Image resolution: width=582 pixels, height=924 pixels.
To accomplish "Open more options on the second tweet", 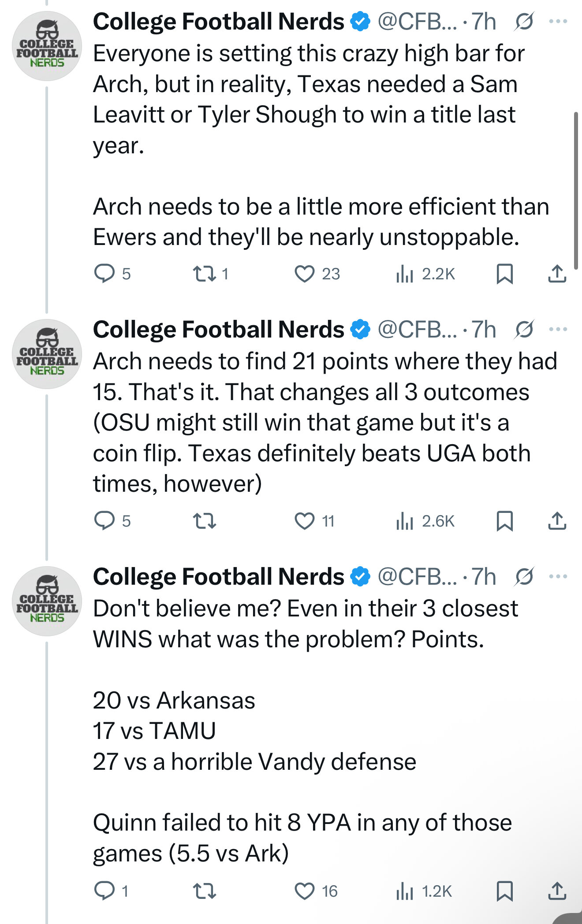I will point(558,329).
